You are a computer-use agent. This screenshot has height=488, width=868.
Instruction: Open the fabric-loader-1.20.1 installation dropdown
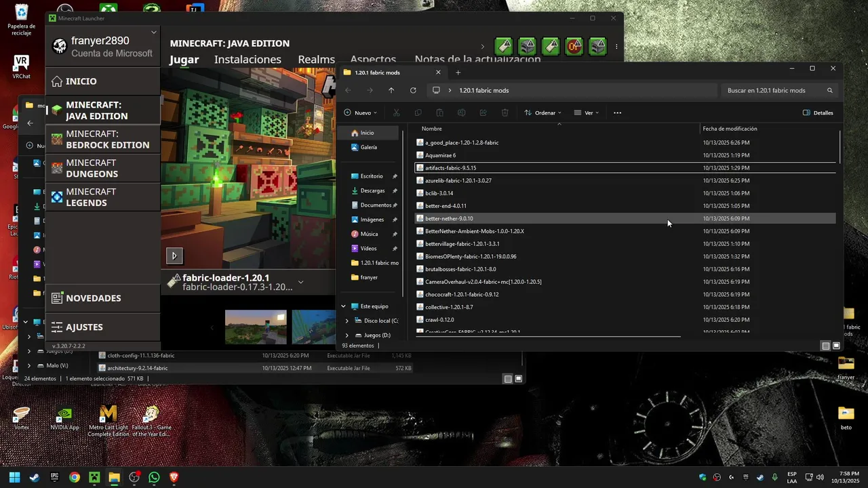[300, 282]
